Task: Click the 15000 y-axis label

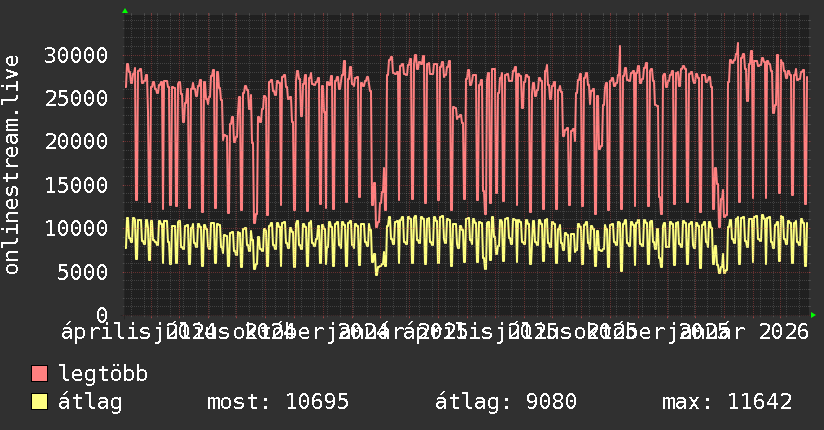Action: tap(76, 185)
